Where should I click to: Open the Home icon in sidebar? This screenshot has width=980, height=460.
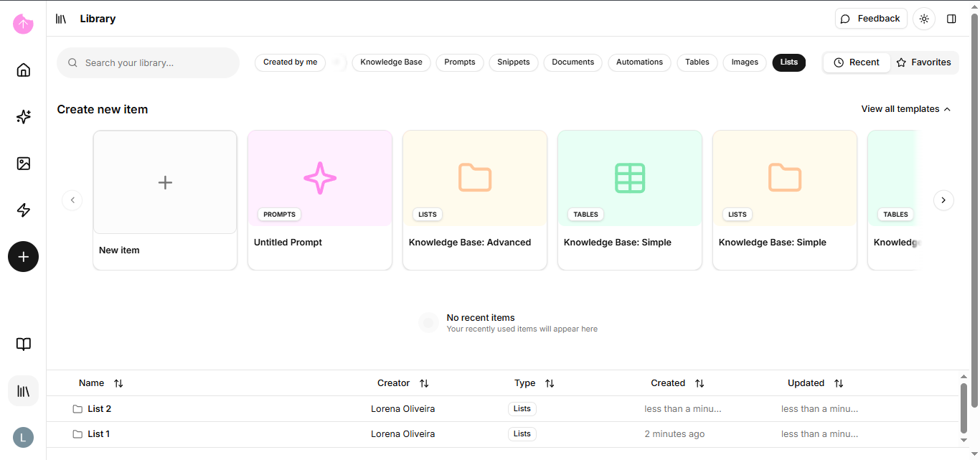pyautogui.click(x=24, y=70)
